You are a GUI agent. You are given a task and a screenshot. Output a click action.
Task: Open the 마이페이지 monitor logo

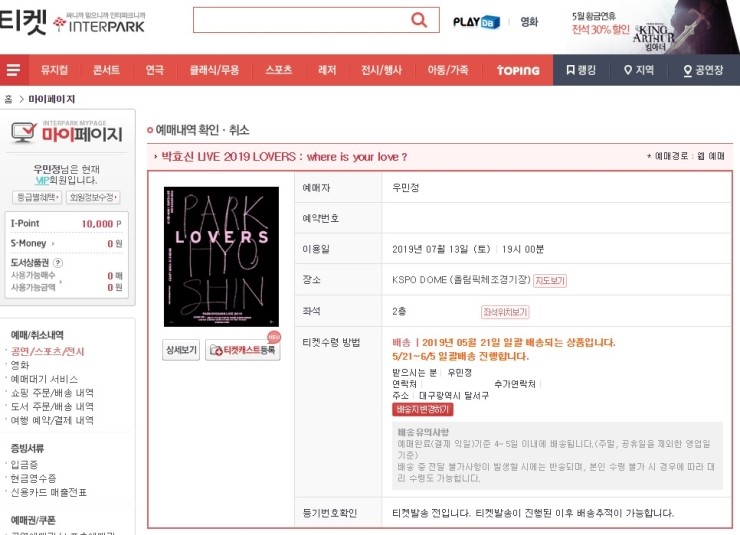(x=66, y=132)
